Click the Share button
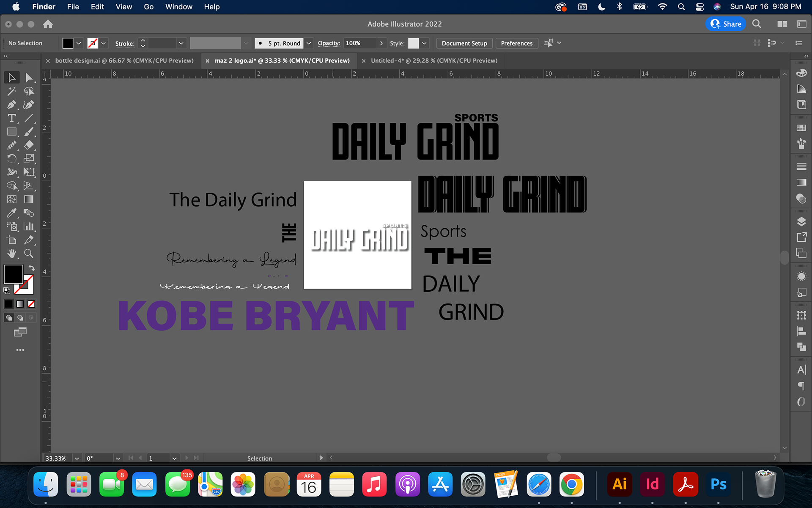 click(726, 24)
